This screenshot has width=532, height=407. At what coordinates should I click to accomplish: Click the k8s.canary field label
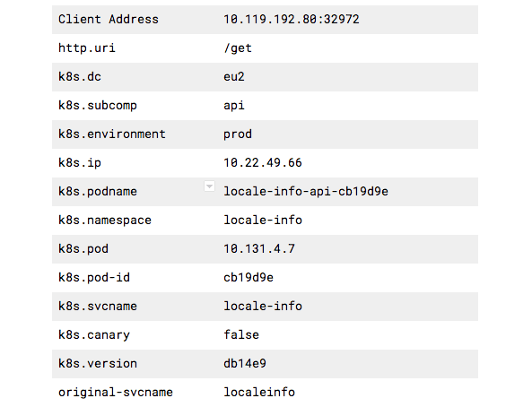point(94,335)
